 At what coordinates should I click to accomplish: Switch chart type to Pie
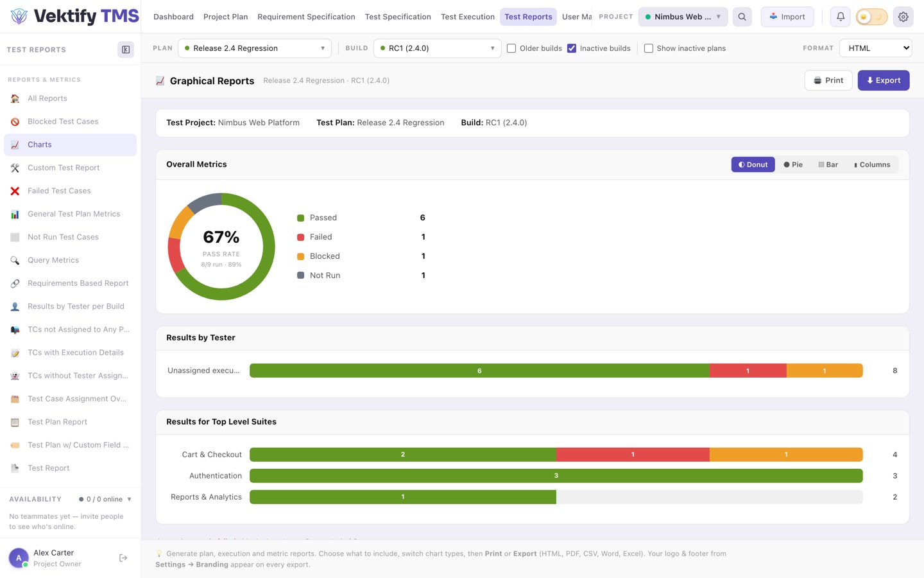click(793, 164)
